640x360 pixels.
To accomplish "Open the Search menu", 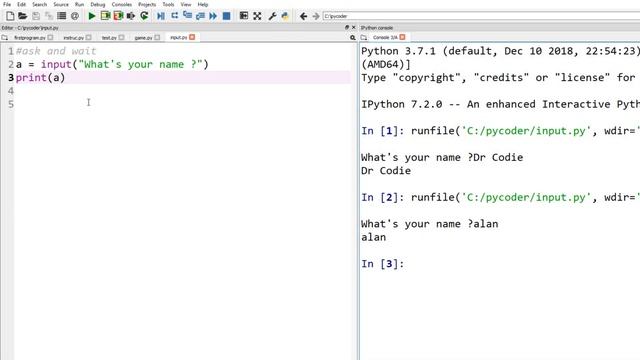I will point(40,4).
